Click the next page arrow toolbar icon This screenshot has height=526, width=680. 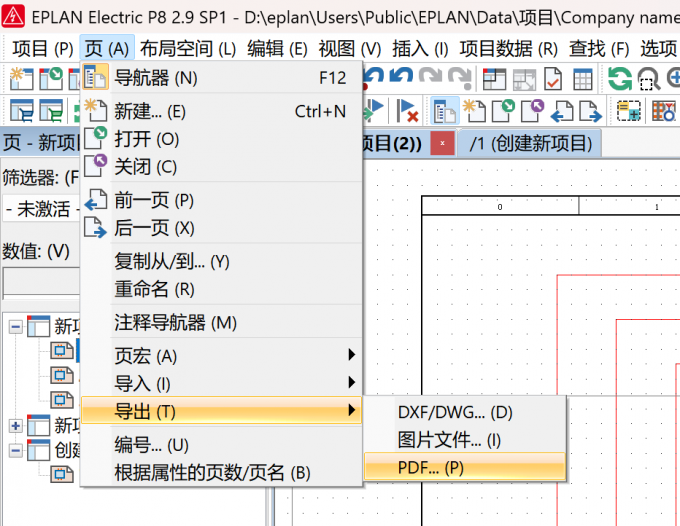click(x=590, y=111)
